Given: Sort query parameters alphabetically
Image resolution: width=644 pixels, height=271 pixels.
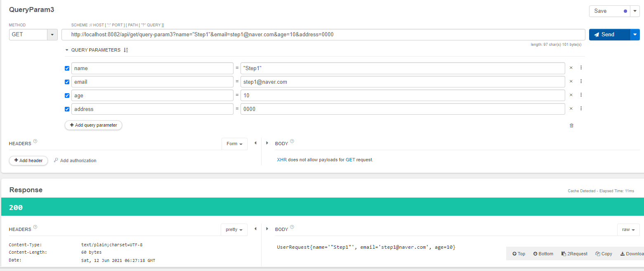Looking at the screenshot, I should (x=126, y=50).
